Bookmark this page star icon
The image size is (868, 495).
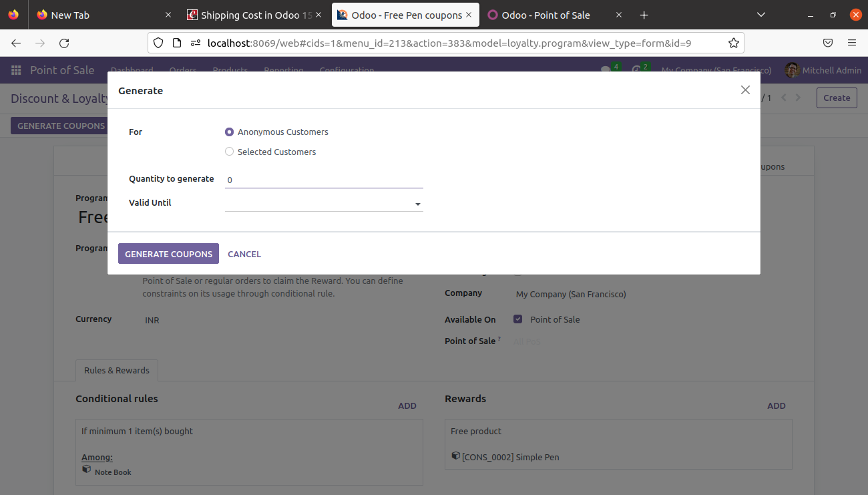[734, 43]
